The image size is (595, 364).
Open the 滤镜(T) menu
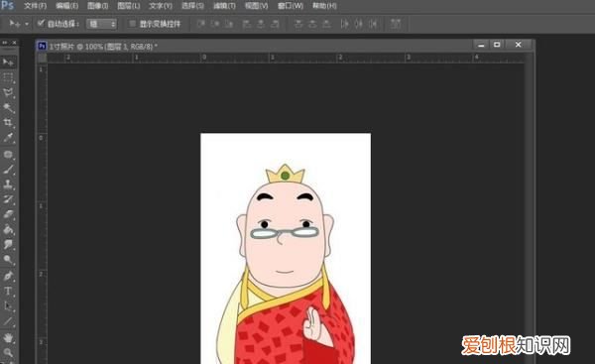click(224, 6)
